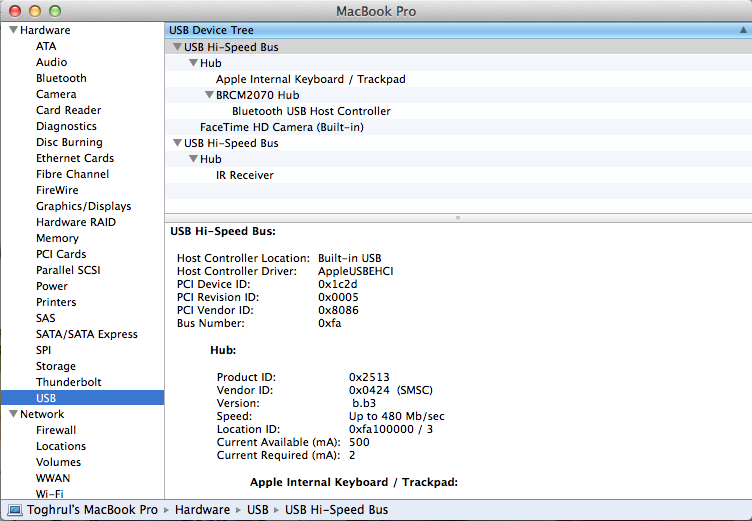Select SPI in the sidebar

pos(43,350)
